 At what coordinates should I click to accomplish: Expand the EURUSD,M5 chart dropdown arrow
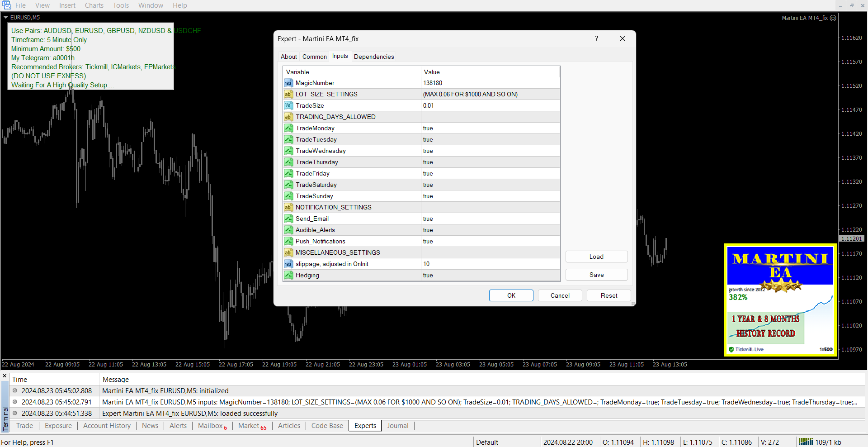point(6,18)
